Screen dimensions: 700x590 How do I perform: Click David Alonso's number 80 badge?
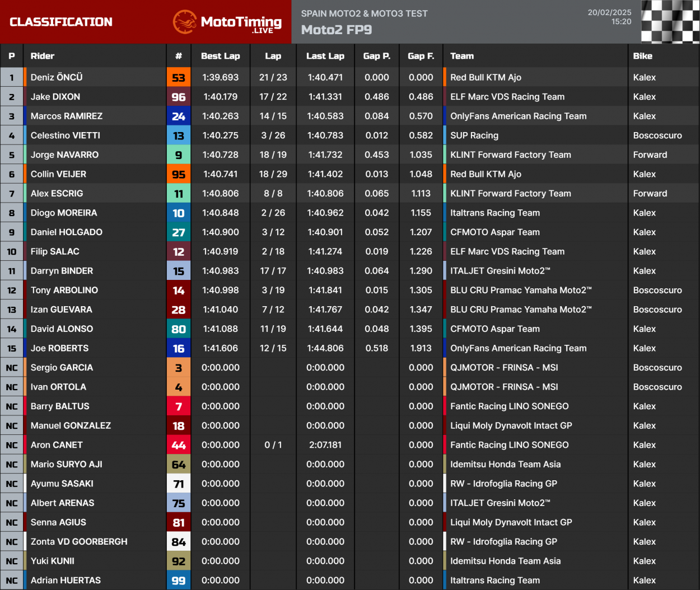pyautogui.click(x=179, y=329)
